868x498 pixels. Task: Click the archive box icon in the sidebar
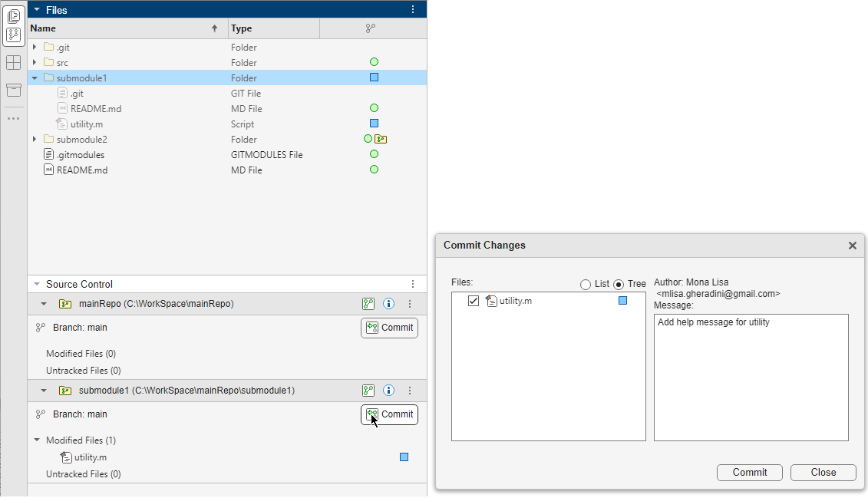[13, 90]
